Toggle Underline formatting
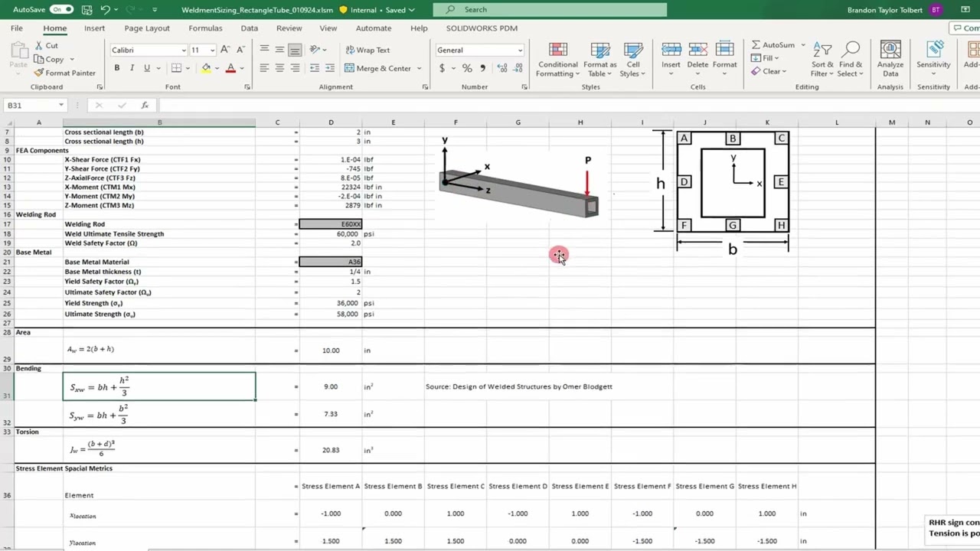 146,68
